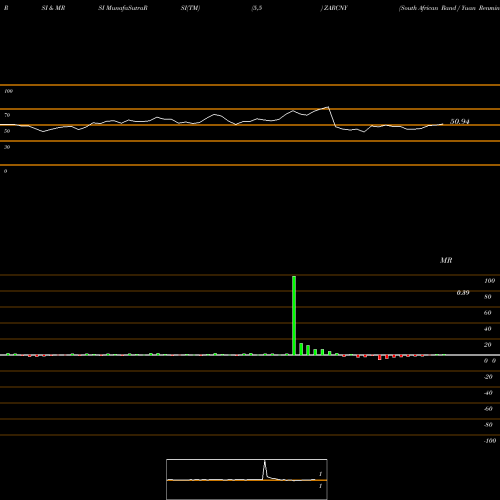Viewport: 500px width, 500px height.
Task: Click the 60 label on MR axis
Action: pyautogui.click(x=488, y=313)
